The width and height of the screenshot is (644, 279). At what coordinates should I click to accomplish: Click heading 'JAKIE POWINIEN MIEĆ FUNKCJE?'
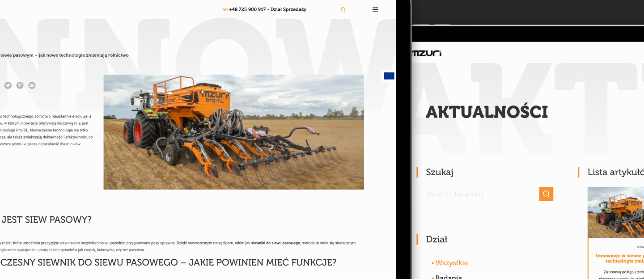coord(263,262)
